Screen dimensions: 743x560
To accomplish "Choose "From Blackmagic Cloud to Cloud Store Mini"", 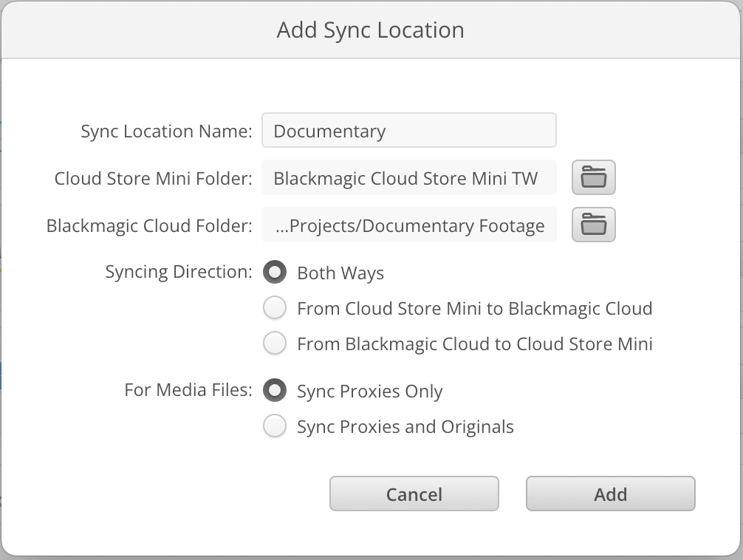I will coord(274,343).
